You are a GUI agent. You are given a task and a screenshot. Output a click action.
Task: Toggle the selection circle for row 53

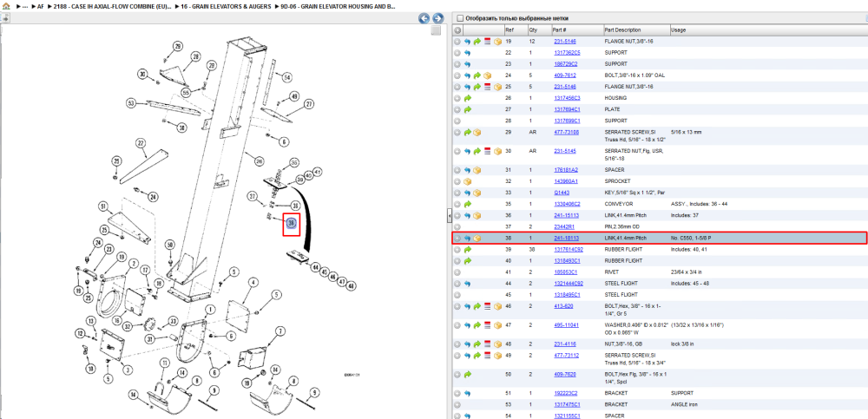[x=457, y=404]
